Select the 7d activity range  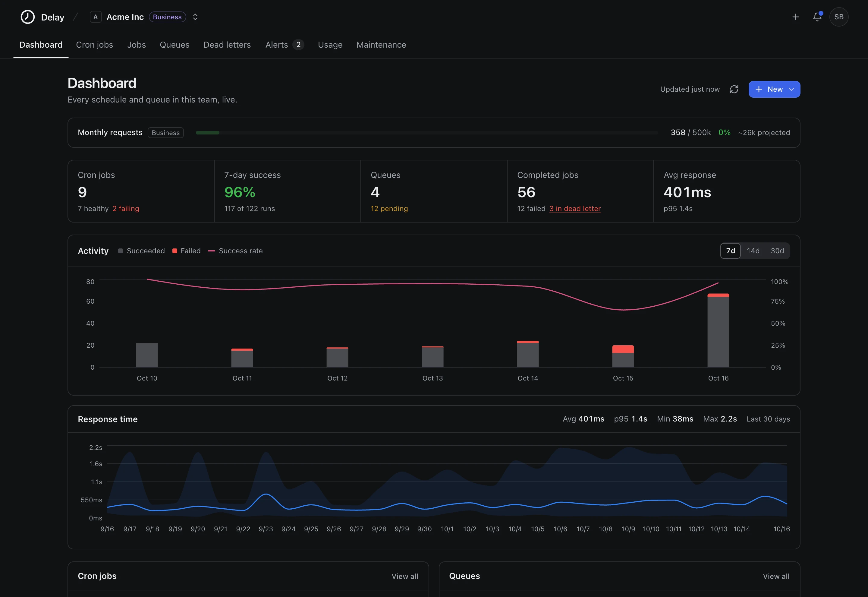tap(731, 251)
